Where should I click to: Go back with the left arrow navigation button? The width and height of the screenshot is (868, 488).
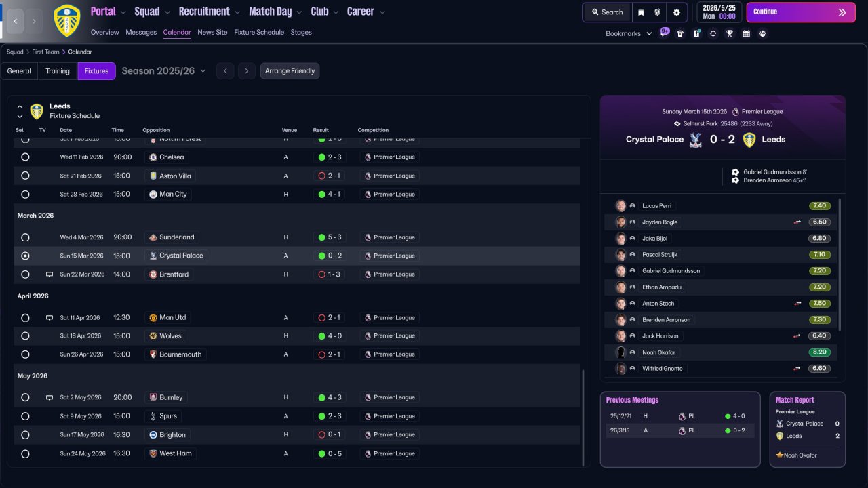click(x=16, y=21)
